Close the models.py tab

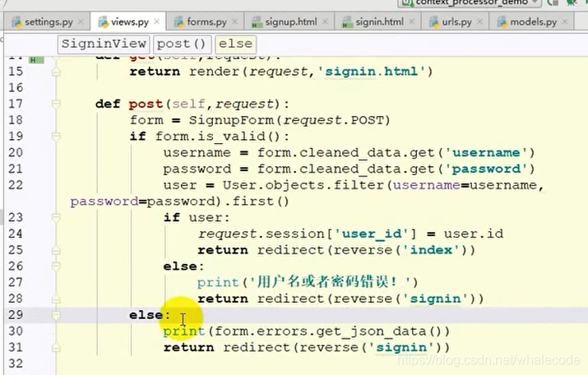565,22
